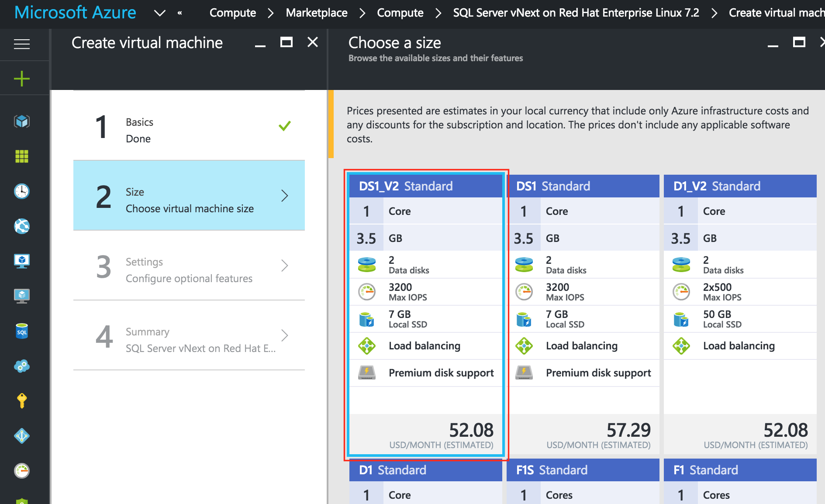Click first Compute breadcrumb item

(x=233, y=13)
